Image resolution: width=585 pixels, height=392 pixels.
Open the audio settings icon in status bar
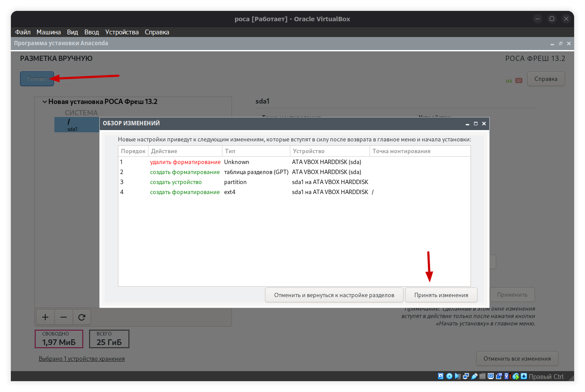click(x=457, y=376)
